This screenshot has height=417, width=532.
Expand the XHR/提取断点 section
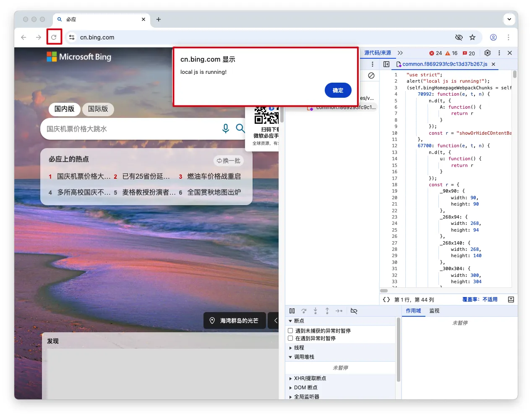[x=310, y=378]
